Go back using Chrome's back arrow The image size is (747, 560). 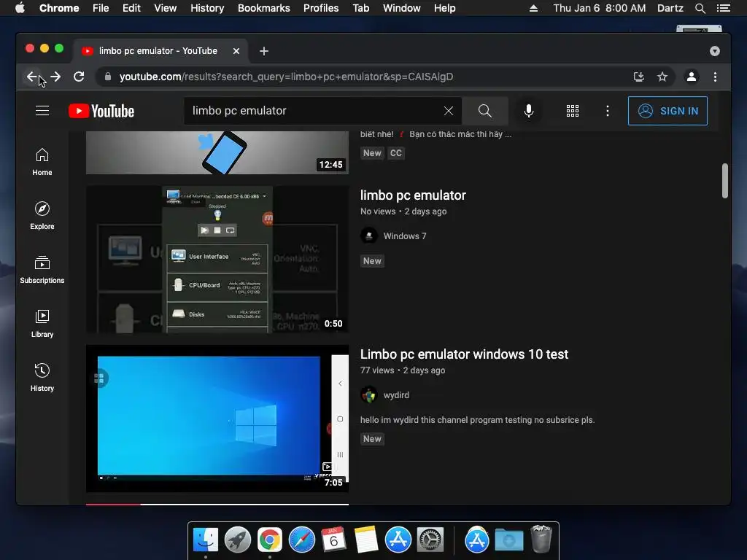tap(31, 77)
